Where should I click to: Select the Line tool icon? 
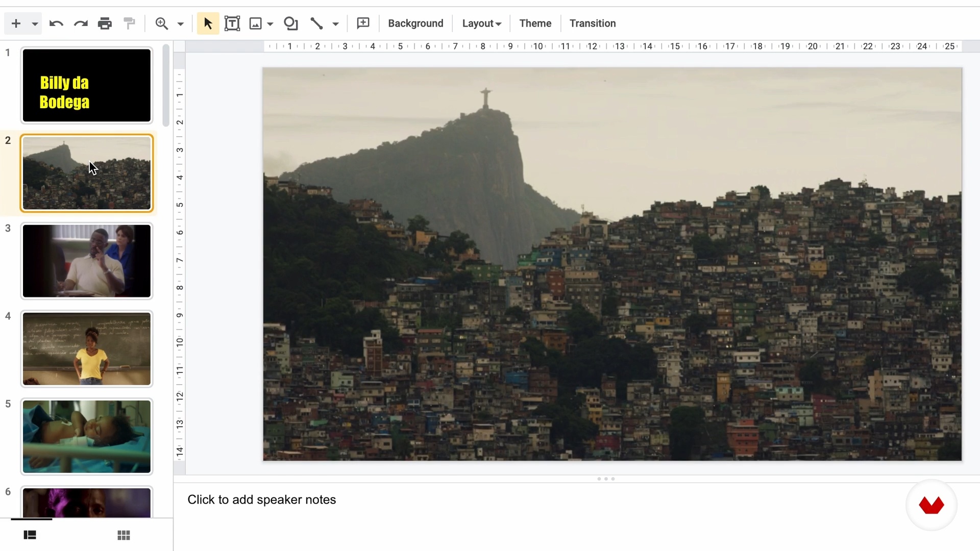(x=316, y=23)
